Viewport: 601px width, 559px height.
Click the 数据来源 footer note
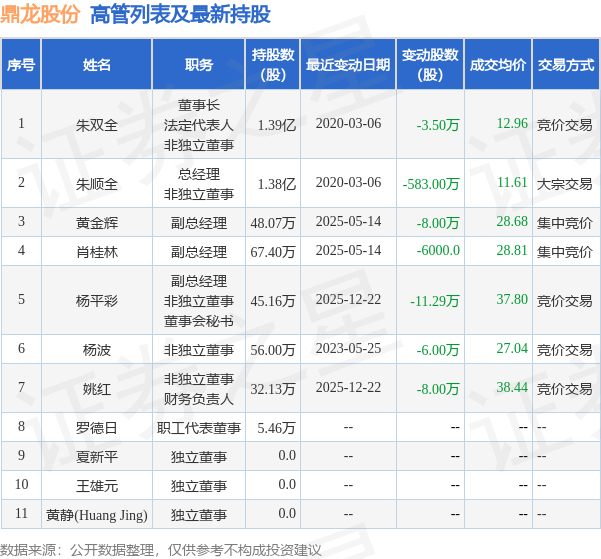[x=161, y=550]
